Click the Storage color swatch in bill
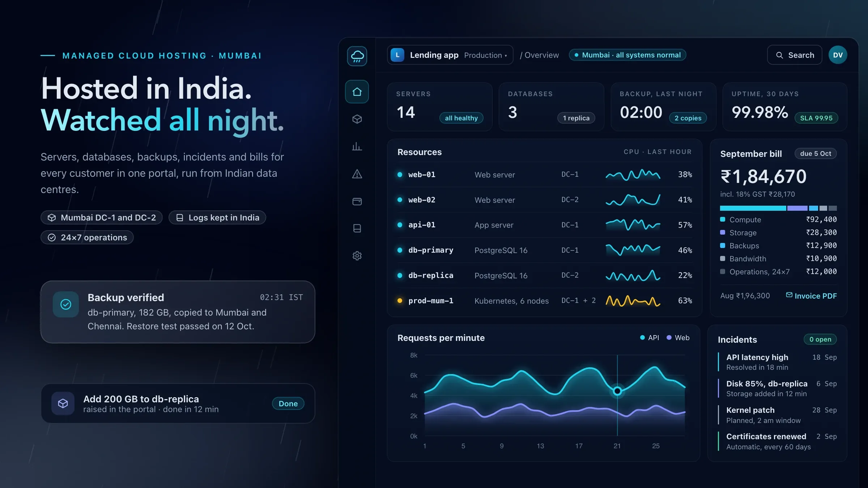This screenshot has height=488, width=868. pos(723,232)
